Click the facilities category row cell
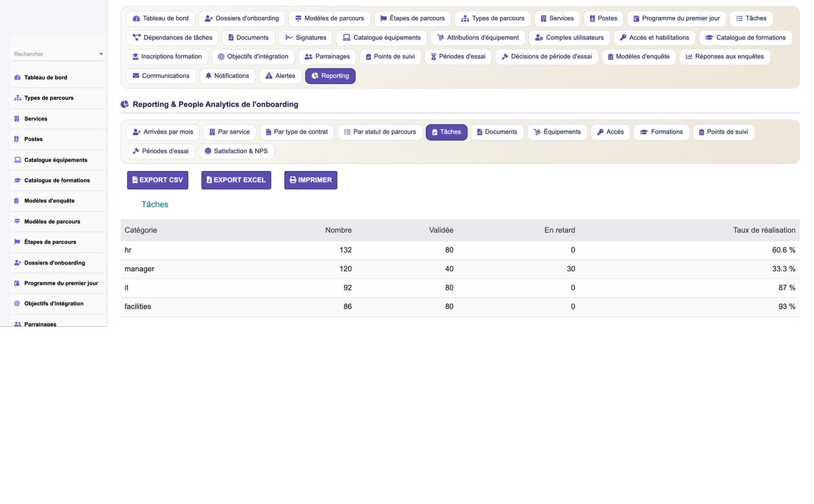Image resolution: width=814 pixels, height=504 pixels. (x=138, y=307)
